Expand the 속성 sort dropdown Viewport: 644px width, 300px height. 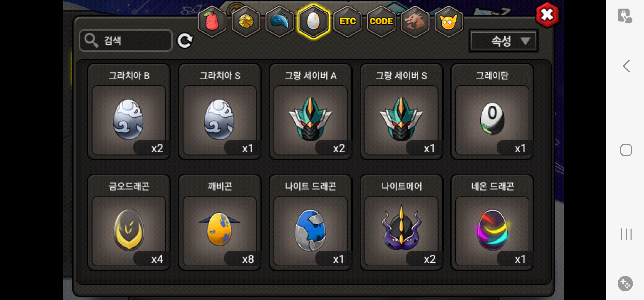coord(503,41)
